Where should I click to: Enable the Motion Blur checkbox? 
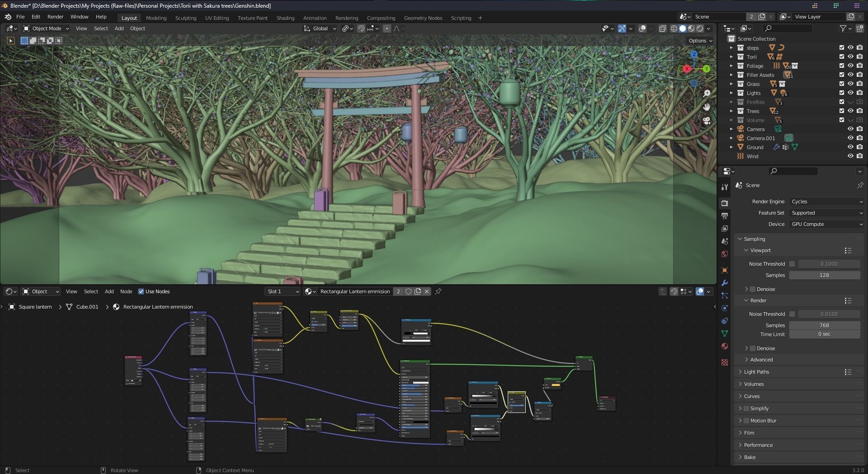[746, 421]
